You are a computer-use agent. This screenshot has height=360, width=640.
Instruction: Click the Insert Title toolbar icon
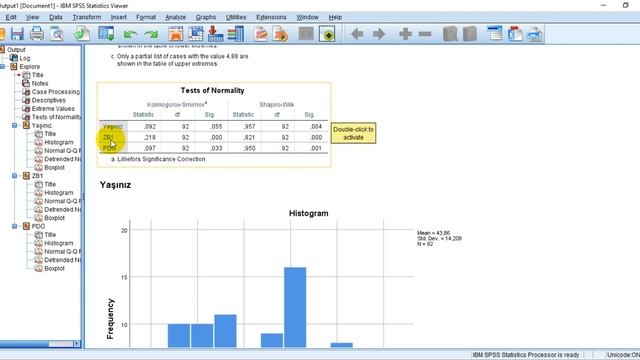click(x=515, y=34)
